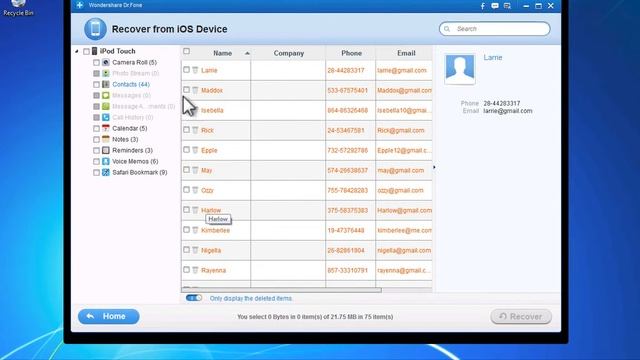This screenshot has height=360, width=640.
Task: Click the Company column header
Action: [x=289, y=53]
